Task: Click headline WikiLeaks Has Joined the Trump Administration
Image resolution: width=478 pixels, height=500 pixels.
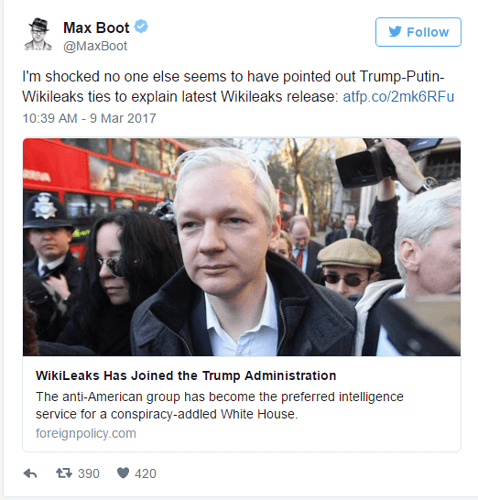Action: tap(186, 376)
